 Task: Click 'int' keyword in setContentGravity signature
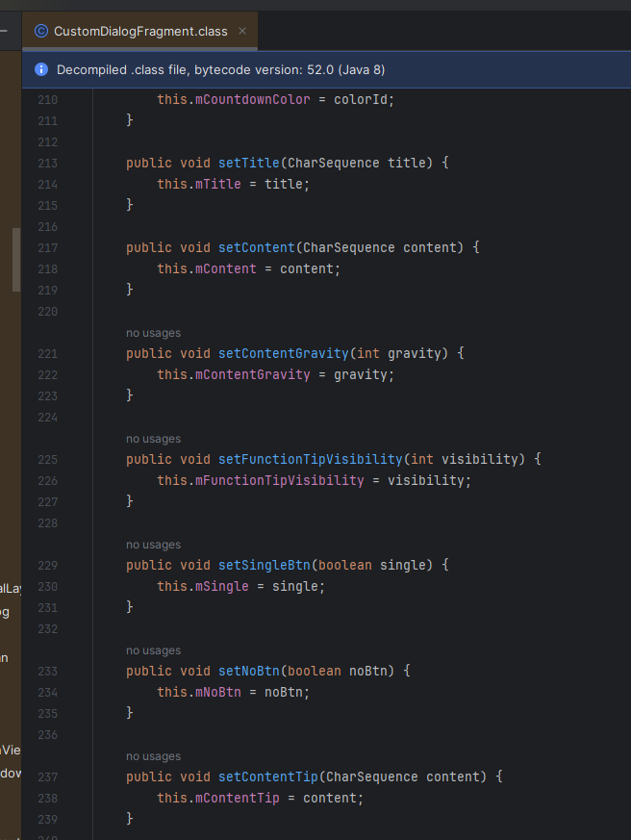[368, 353]
